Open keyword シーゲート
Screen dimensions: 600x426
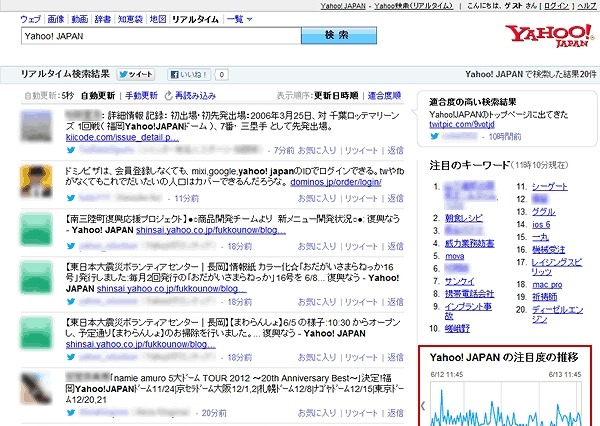pyautogui.click(x=550, y=186)
